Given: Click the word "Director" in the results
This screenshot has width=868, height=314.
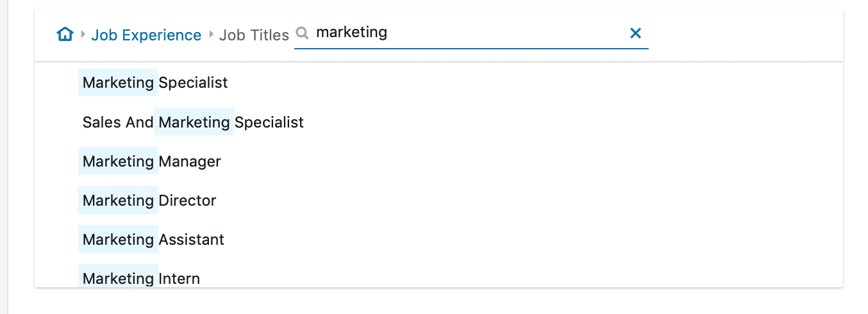Looking at the screenshot, I should [188, 201].
